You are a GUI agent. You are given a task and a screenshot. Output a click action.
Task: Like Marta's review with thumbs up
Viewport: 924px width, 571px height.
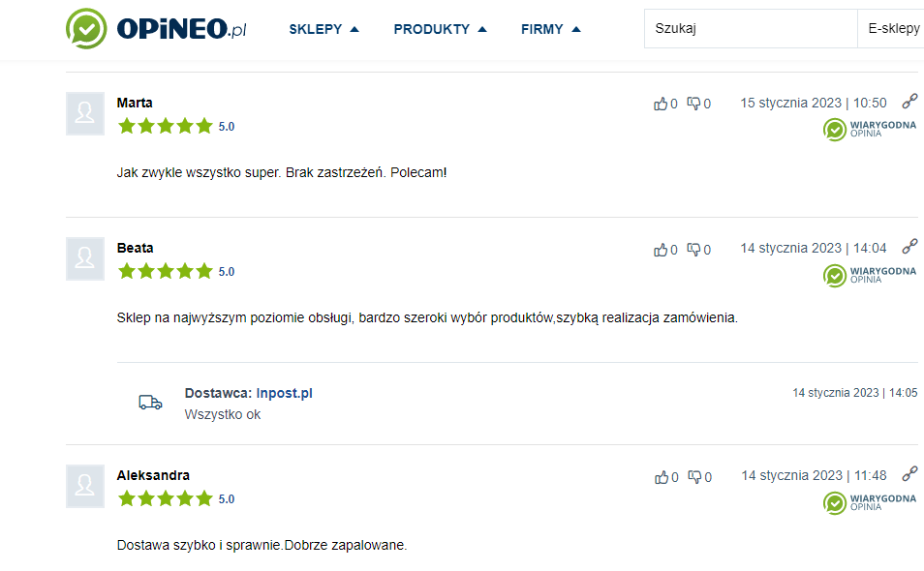click(x=662, y=104)
